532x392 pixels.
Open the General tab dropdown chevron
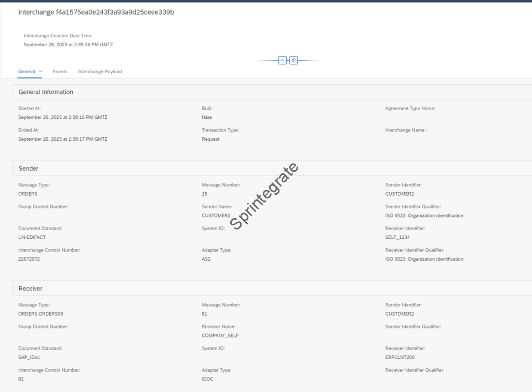(41, 71)
